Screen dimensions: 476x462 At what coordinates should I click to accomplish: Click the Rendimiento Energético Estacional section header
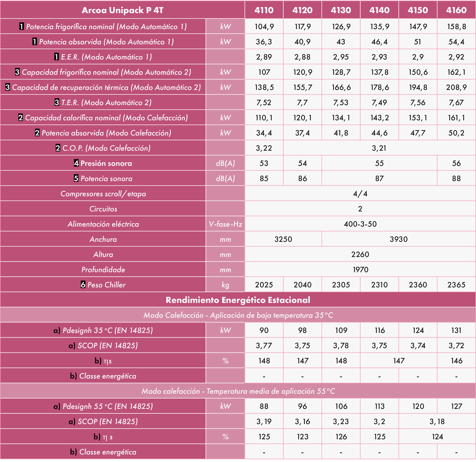(x=238, y=300)
